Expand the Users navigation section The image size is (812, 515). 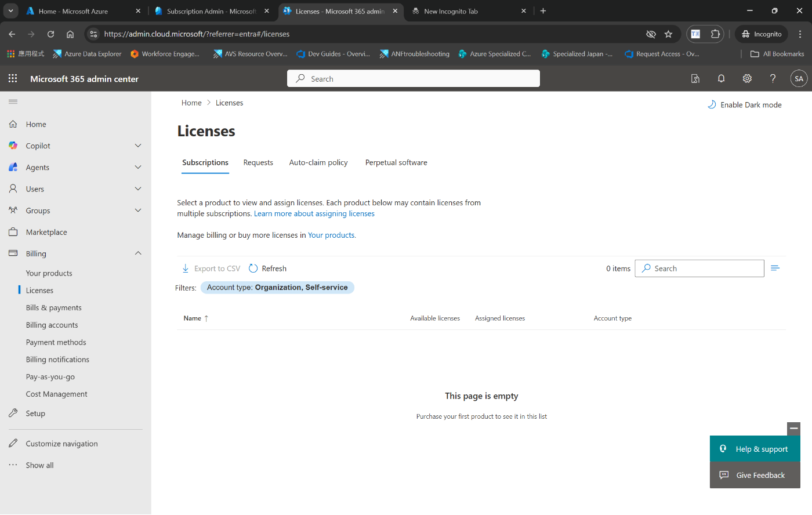(138, 188)
